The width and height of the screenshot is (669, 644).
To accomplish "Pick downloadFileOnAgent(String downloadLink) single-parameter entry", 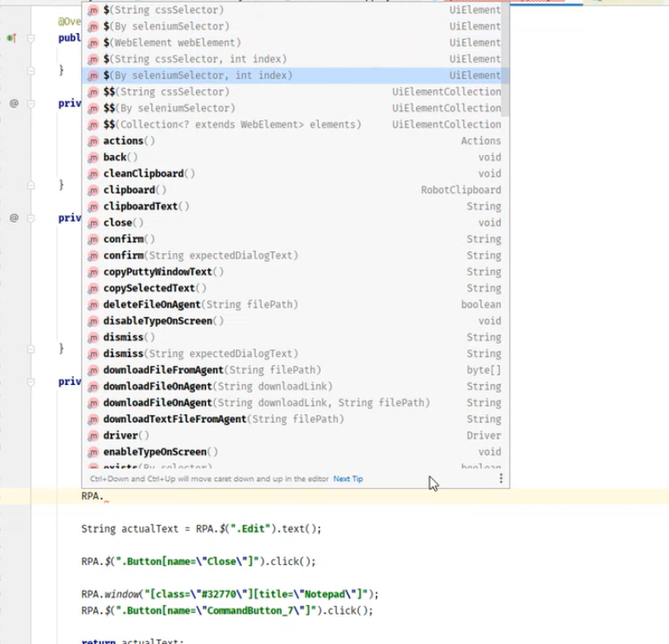I will [296, 387].
